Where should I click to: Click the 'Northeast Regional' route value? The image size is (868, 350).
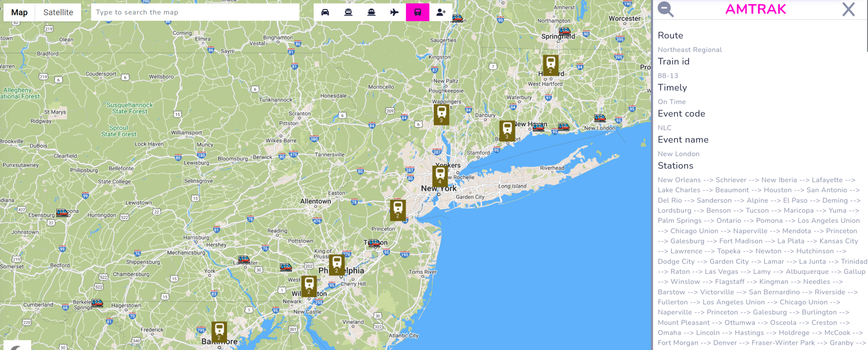(x=690, y=50)
